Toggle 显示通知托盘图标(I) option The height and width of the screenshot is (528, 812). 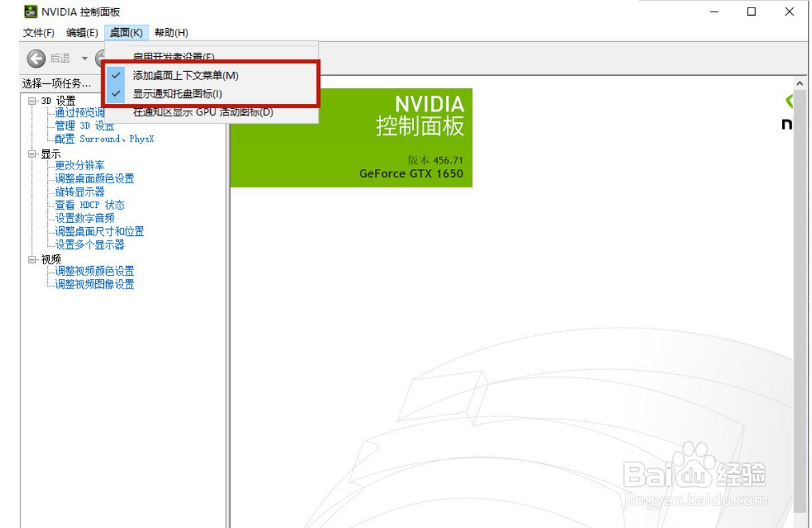coord(211,94)
